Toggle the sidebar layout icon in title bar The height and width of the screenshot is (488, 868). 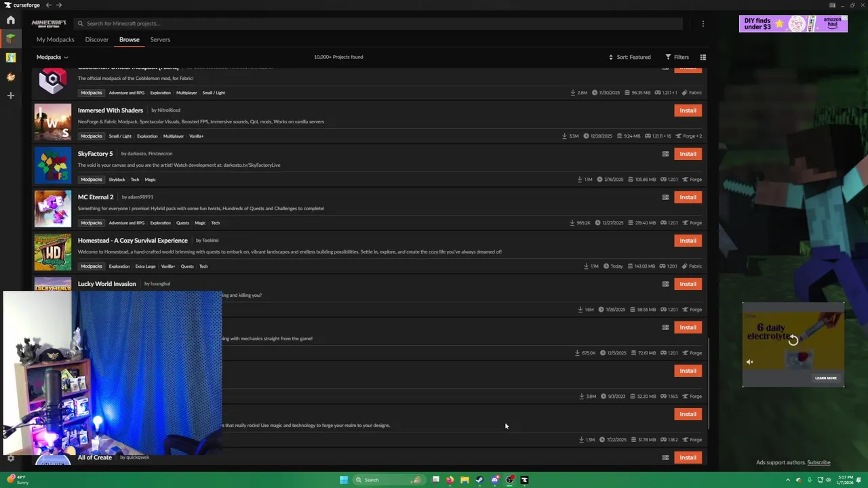832,5
